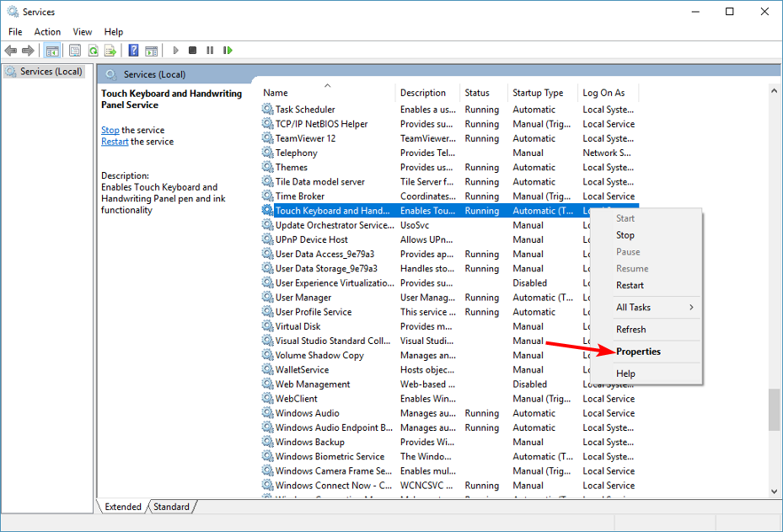Expand the All Tasks submenu arrow
783x532 pixels.
tap(691, 307)
